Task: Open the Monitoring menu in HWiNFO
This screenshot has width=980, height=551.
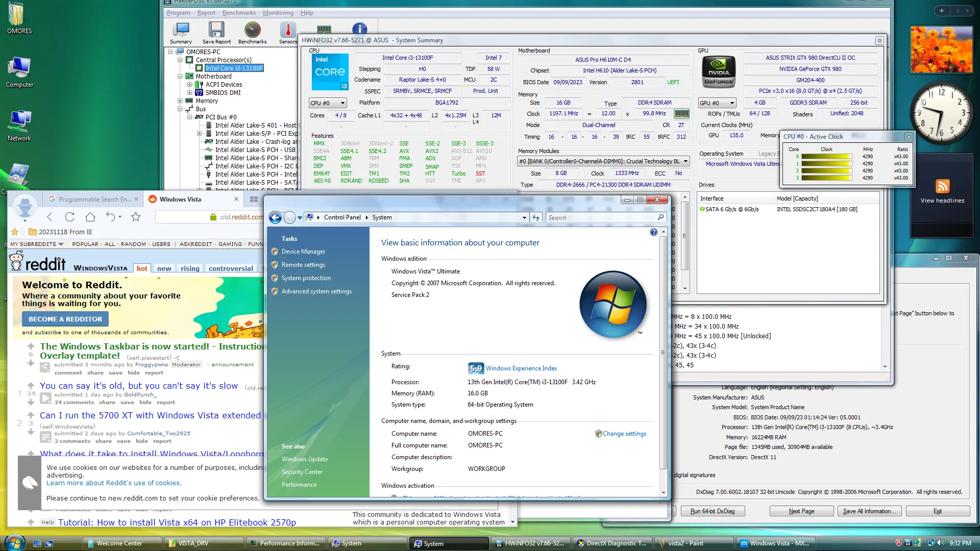Action: click(278, 13)
